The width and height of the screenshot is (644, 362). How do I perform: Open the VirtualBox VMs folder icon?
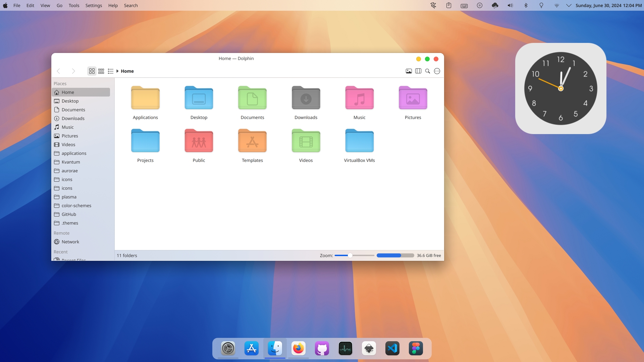(360, 140)
